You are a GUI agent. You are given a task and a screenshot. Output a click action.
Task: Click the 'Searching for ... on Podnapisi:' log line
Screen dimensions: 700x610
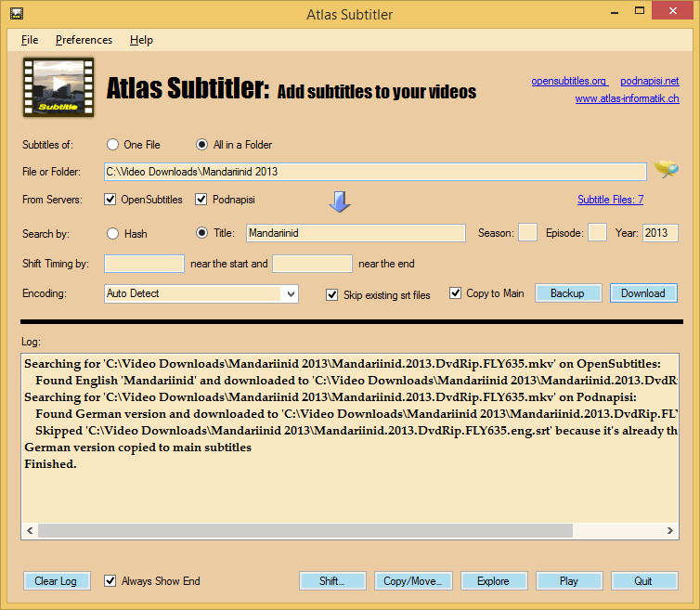[331, 397]
